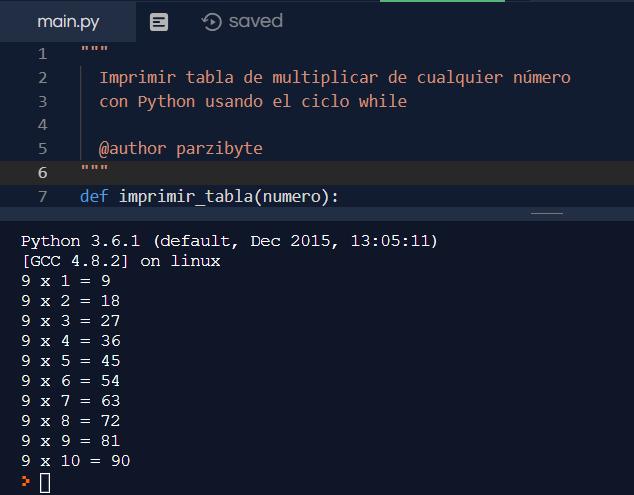Click the "9 x 1 = 9" output line
The width and height of the screenshot is (634, 495).
tap(66, 281)
